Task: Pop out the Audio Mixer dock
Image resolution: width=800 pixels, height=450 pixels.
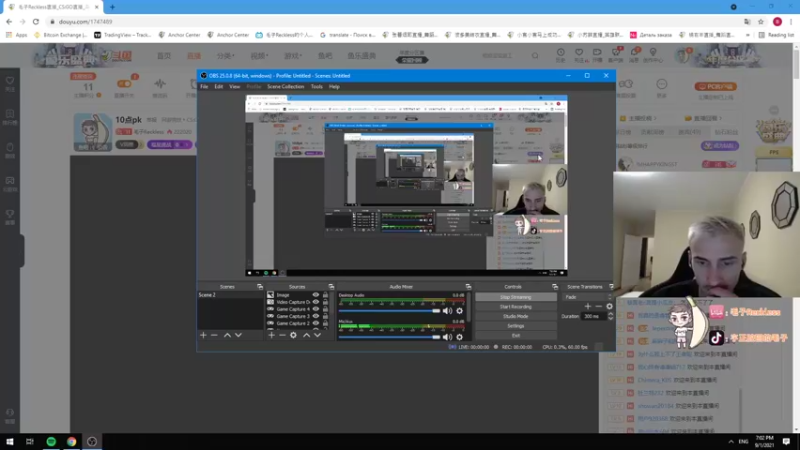Action: tap(468, 287)
